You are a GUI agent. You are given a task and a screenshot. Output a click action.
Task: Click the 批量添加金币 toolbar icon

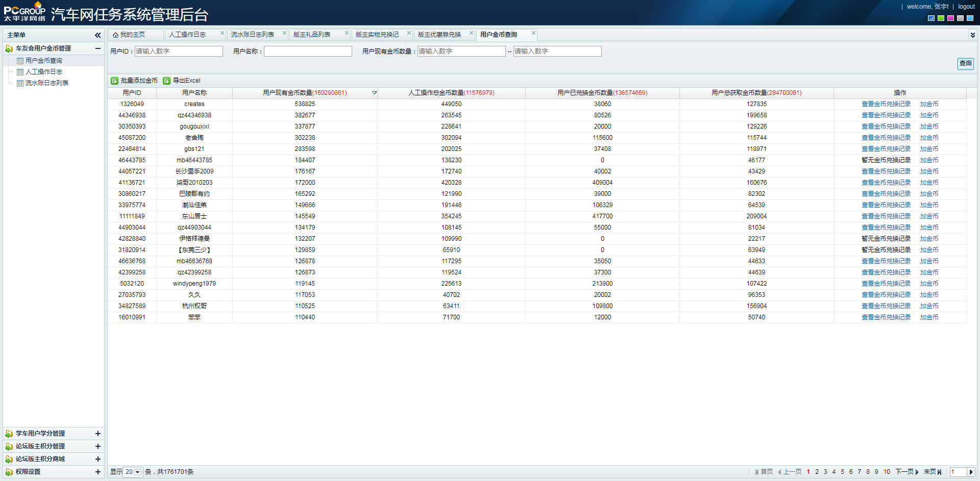[x=115, y=81]
